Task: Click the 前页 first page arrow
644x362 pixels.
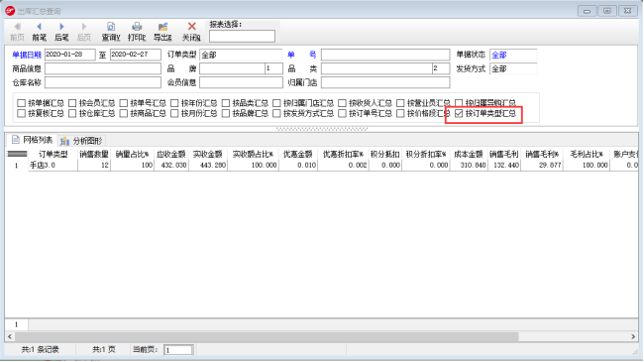Action: click(17, 32)
